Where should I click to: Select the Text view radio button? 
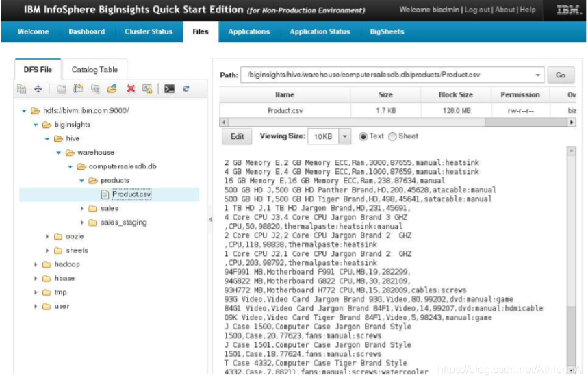(363, 136)
